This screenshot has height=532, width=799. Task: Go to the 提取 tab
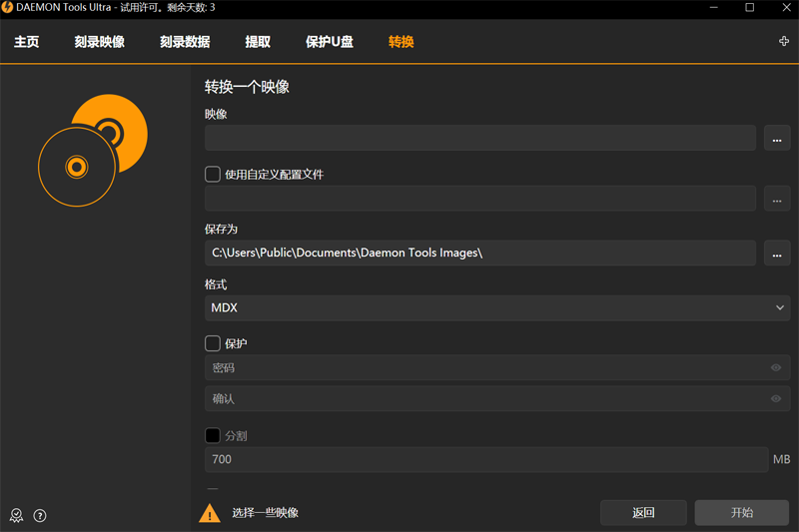pyautogui.click(x=258, y=42)
